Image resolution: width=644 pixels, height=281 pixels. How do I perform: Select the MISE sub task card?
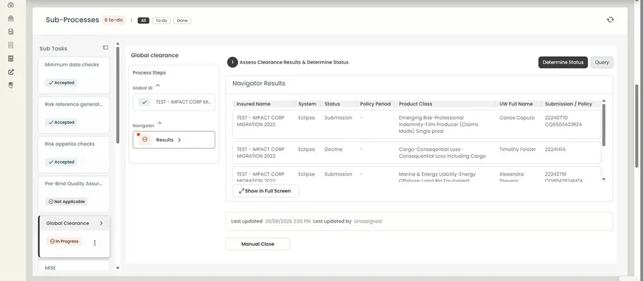[74, 266]
